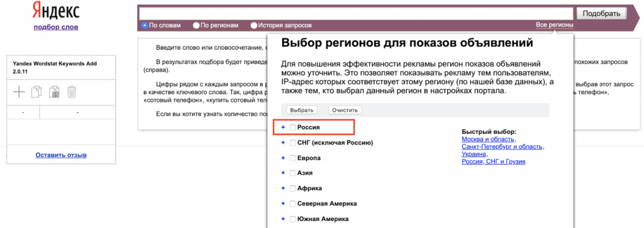Viewport: 644px width, 228px height.
Task: Click the Быстрый выбор heading
Action: [489, 132]
